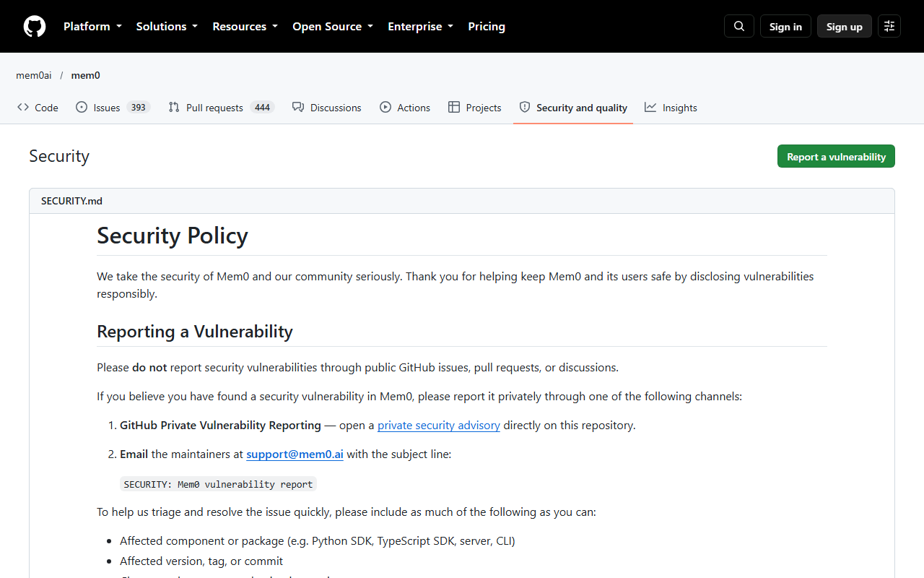
Task: Switch to the Code tab
Action: (x=38, y=108)
